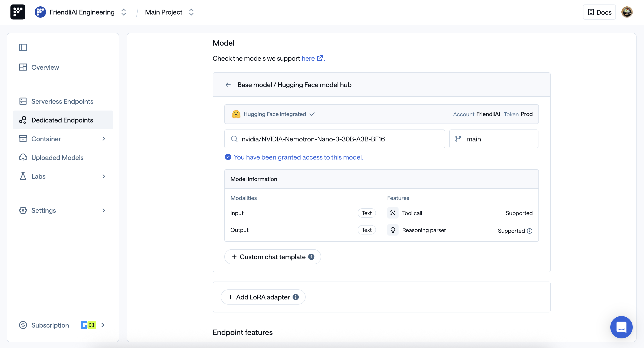The height and width of the screenshot is (348, 644).
Task: Expand the Labs submenu
Action: pyautogui.click(x=103, y=176)
